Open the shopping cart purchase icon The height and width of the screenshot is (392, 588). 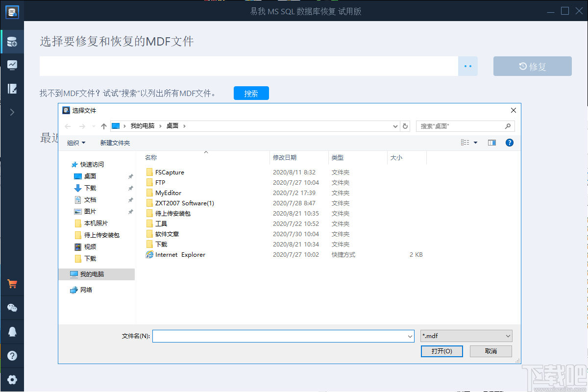[x=12, y=283]
